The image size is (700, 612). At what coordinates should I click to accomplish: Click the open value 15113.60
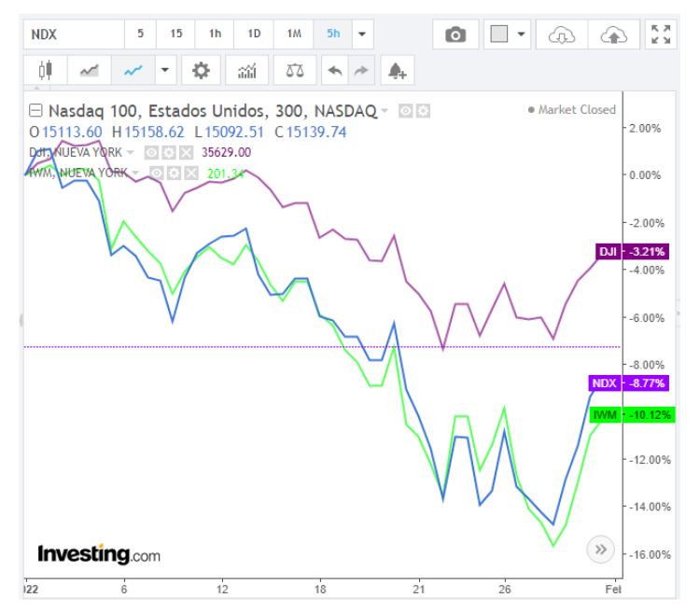pos(72,132)
